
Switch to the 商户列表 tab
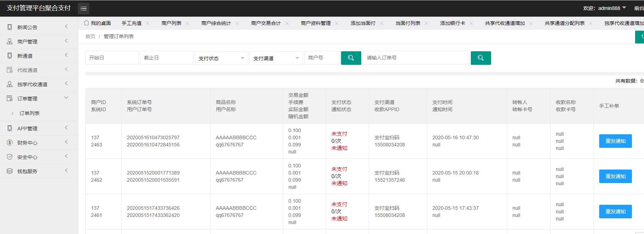point(171,23)
